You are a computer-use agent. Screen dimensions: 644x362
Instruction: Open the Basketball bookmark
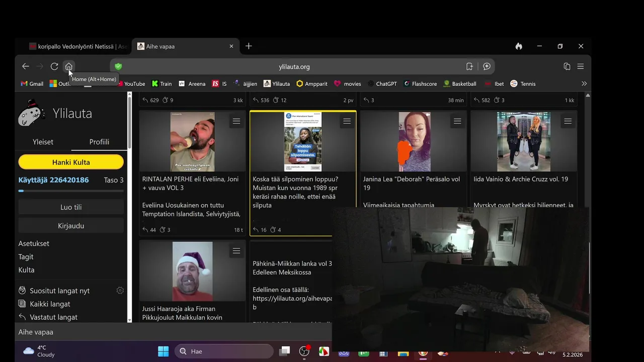click(460, 84)
